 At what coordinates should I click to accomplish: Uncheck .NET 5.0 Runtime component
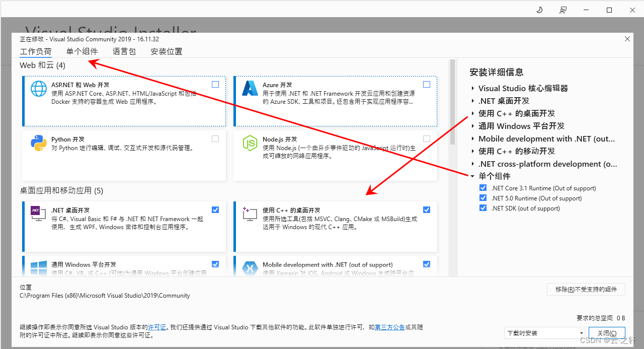pos(483,197)
